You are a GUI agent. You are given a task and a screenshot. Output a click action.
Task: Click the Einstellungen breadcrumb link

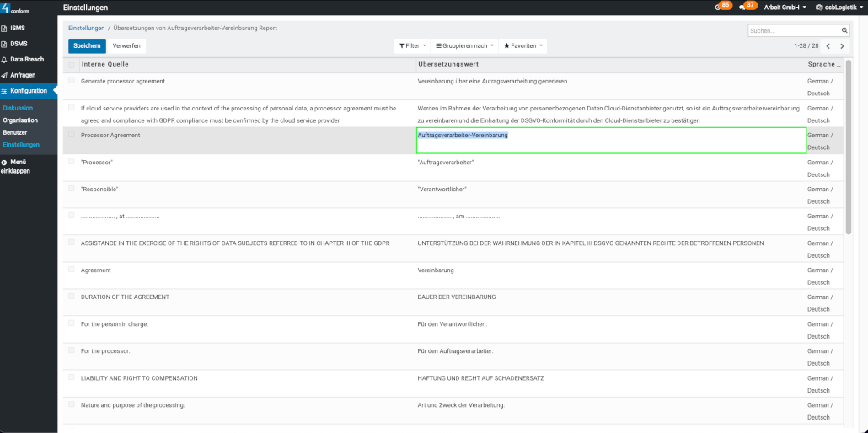[86, 28]
